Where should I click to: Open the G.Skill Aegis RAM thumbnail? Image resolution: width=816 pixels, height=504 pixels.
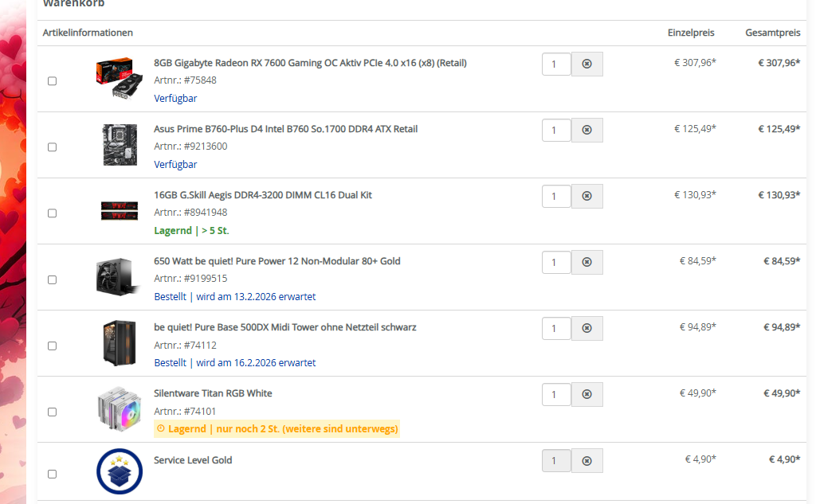tap(120, 211)
